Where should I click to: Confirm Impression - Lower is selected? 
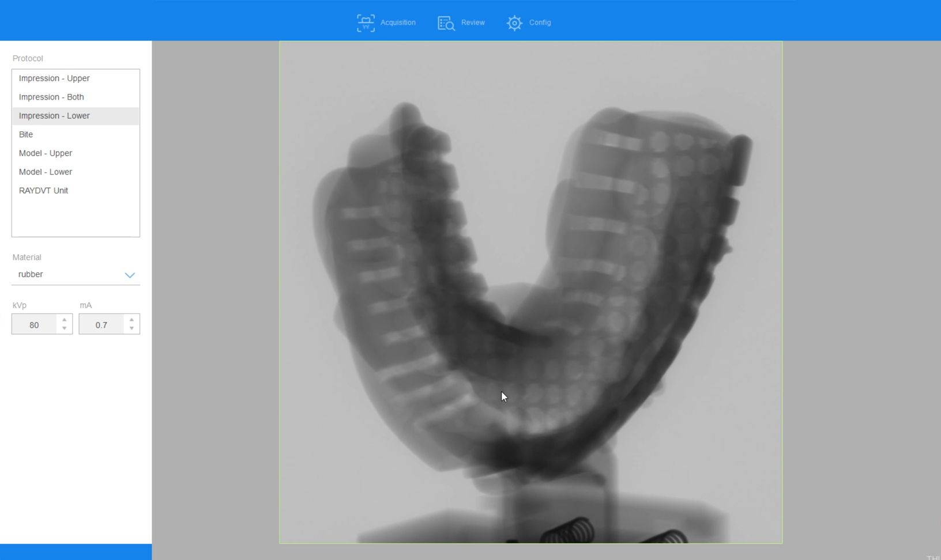[54, 116]
